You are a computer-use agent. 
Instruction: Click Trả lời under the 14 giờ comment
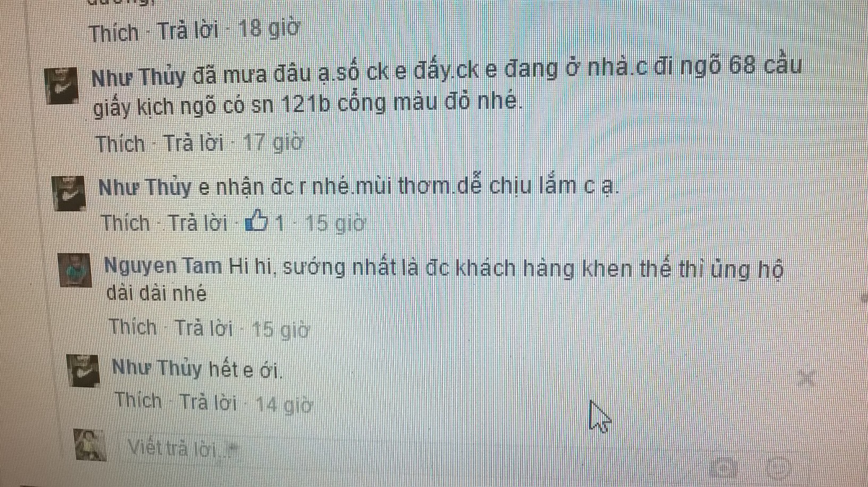click(208, 402)
